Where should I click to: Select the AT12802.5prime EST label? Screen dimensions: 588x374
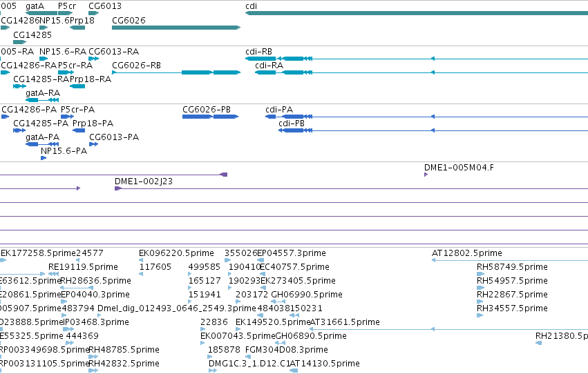[x=467, y=253]
